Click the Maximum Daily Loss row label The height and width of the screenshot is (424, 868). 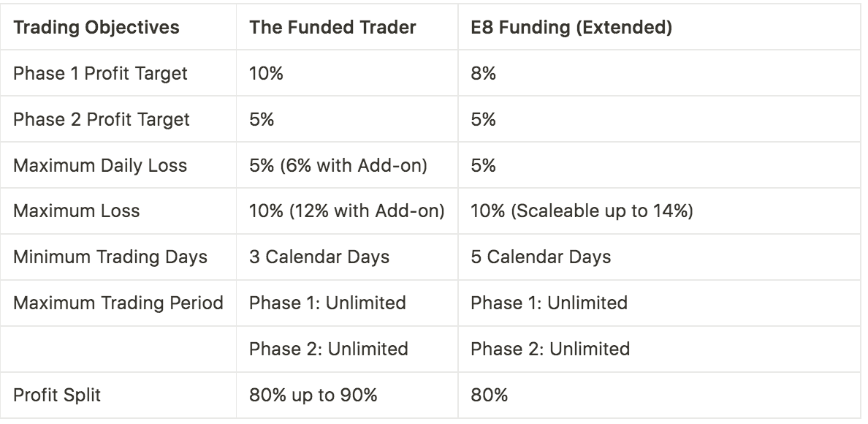(100, 165)
